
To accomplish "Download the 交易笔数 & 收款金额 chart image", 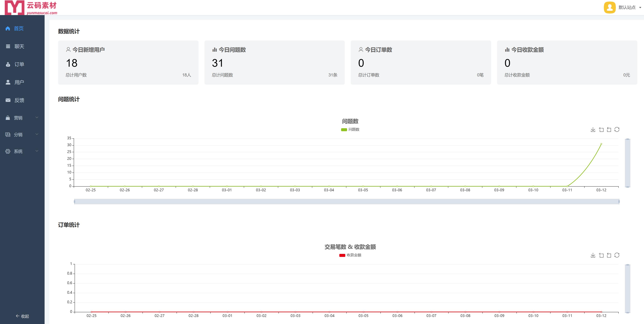I will [x=593, y=255].
